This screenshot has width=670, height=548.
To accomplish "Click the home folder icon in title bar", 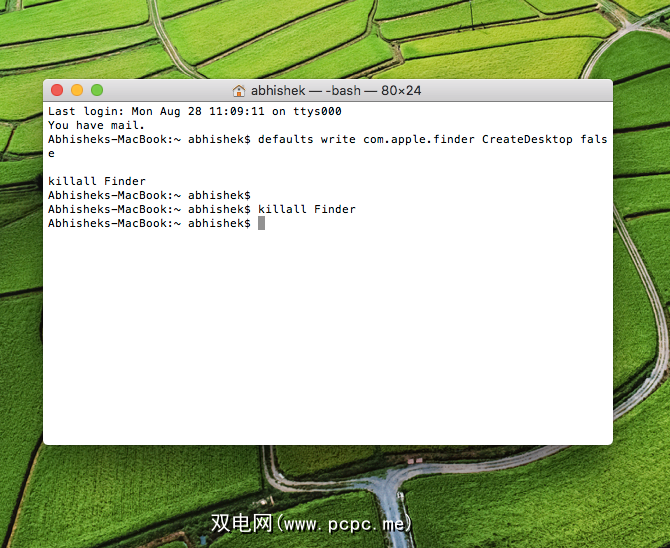I will [x=239, y=90].
